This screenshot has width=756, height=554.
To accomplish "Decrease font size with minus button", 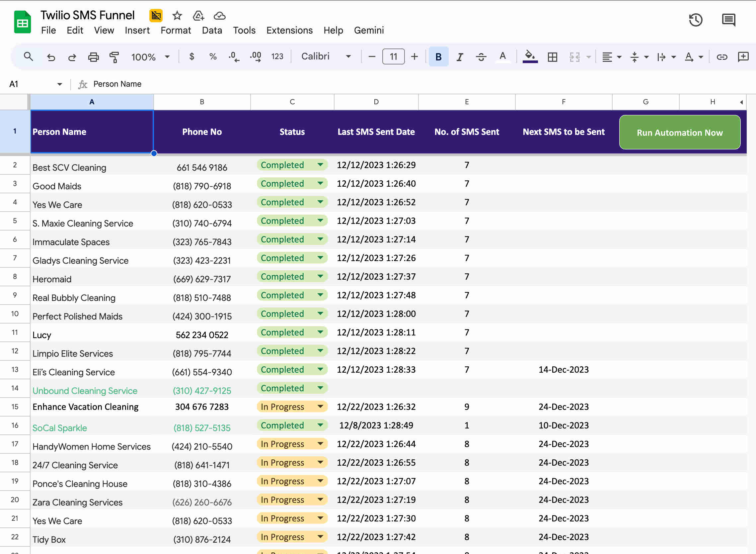I will pyautogui.click(x=372, y=57).
